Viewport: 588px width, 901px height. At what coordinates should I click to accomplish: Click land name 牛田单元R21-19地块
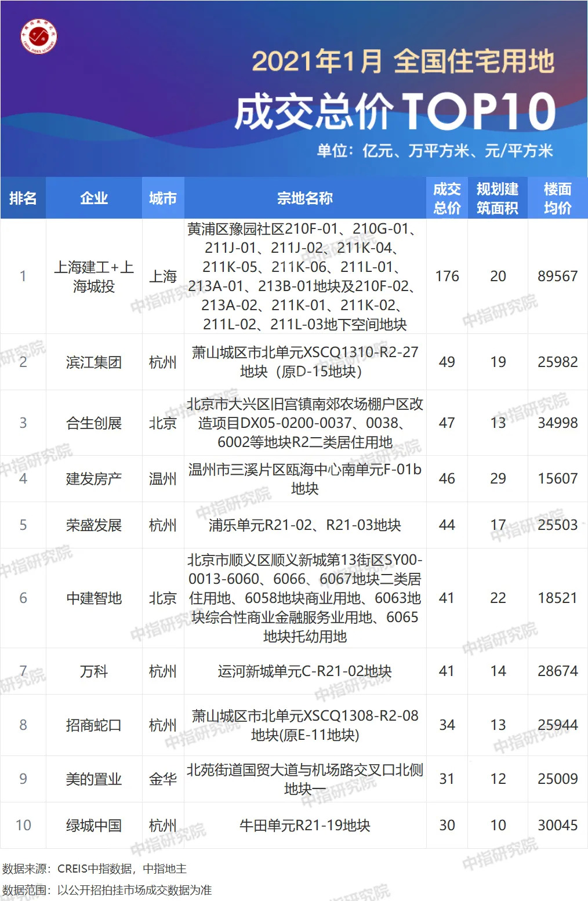[305, 826]
